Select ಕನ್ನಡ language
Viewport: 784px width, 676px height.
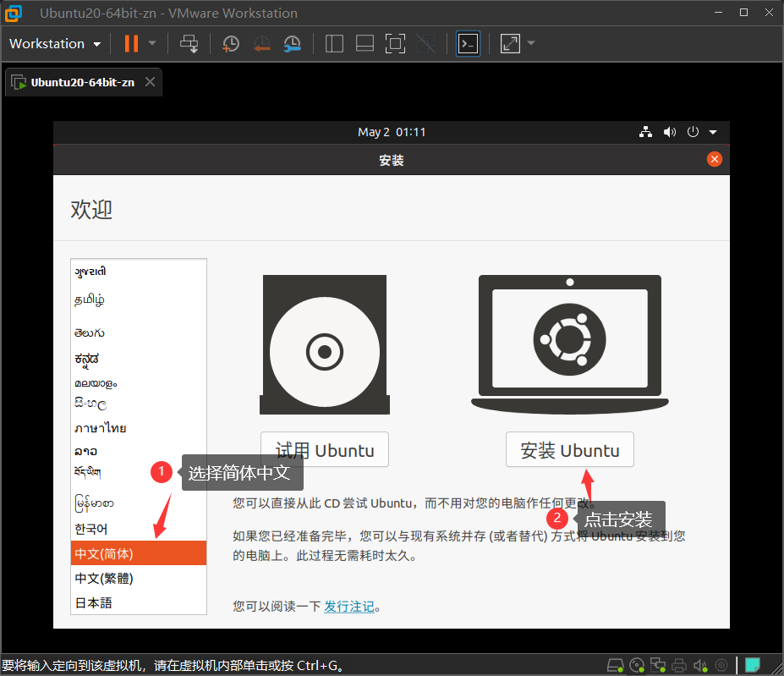click(139, 359)
